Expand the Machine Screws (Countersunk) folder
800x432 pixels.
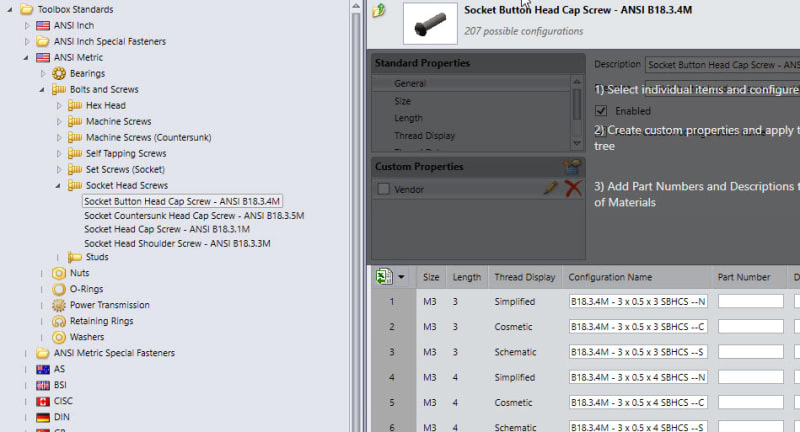pos(59,137)
